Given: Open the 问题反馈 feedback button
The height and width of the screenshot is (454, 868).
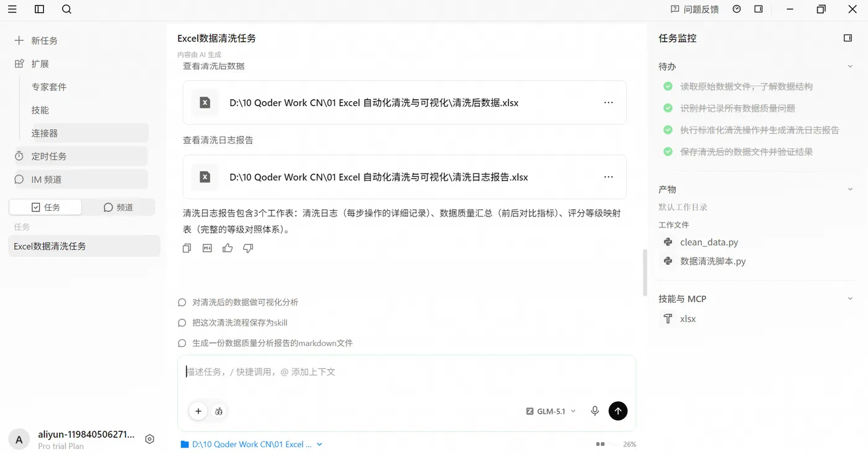Looking at the screenshot, I should [x=694, y=9].
